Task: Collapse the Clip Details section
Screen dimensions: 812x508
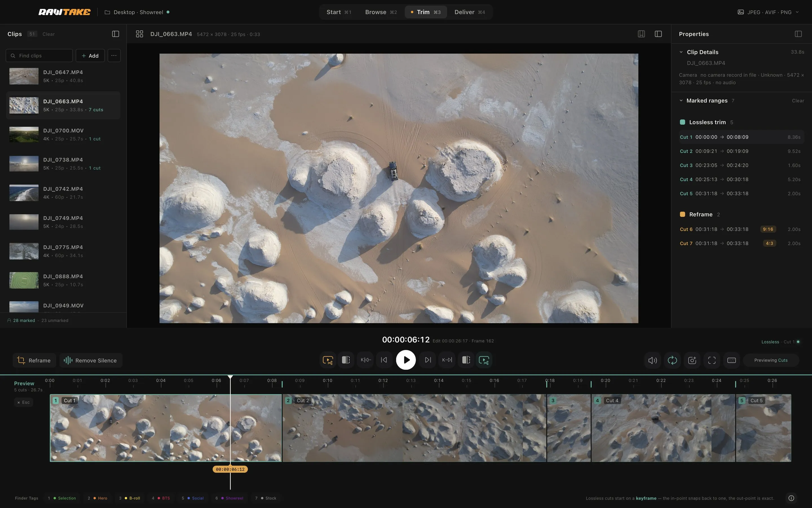Action: 681,52
